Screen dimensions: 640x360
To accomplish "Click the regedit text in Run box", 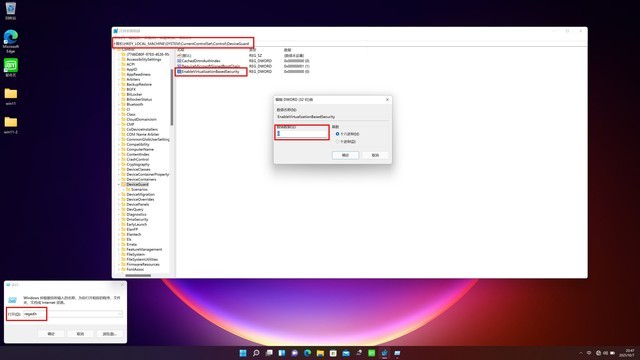I will pos(31,314).
